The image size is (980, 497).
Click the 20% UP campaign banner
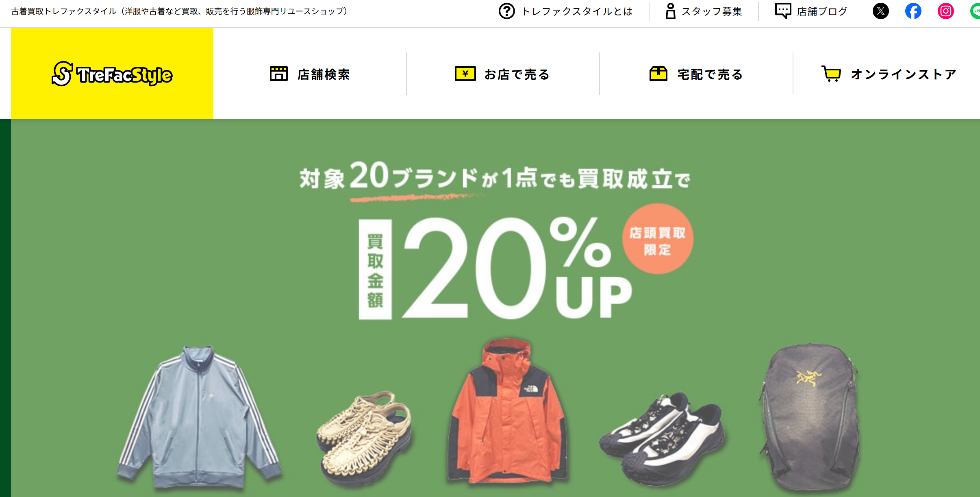click(495, 308)
